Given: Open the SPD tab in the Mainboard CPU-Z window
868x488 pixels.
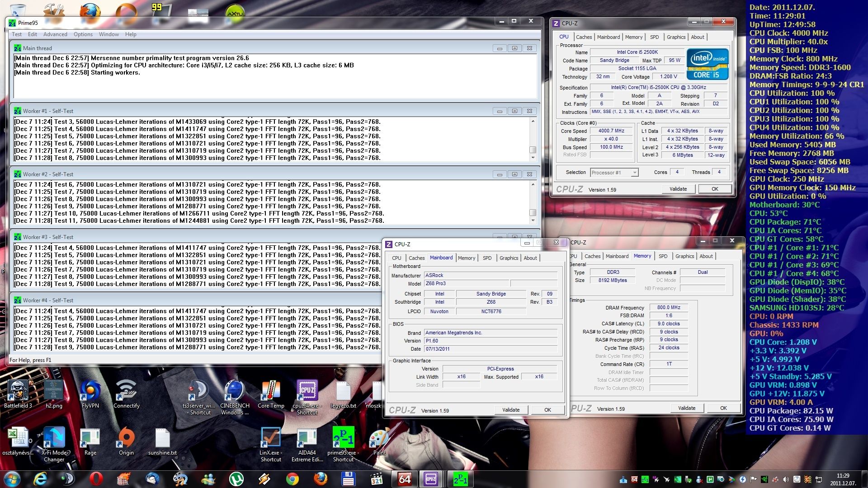Looking at the screenshot, I should tap(487, 258).
